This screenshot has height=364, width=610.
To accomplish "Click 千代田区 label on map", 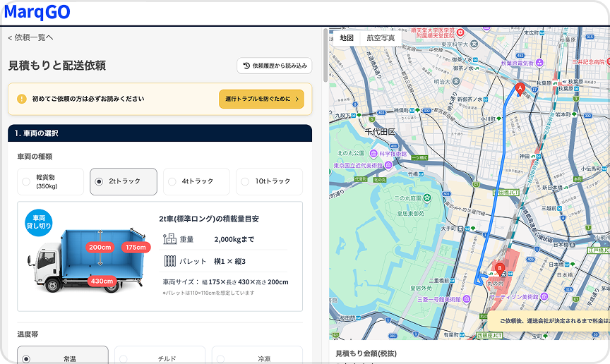I will coord(380,132).
